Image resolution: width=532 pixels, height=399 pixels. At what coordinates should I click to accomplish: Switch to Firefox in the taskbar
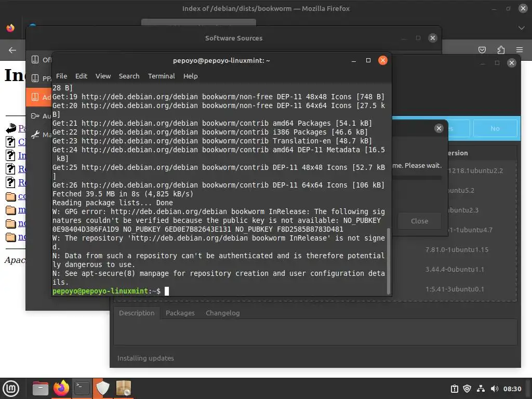61,388
